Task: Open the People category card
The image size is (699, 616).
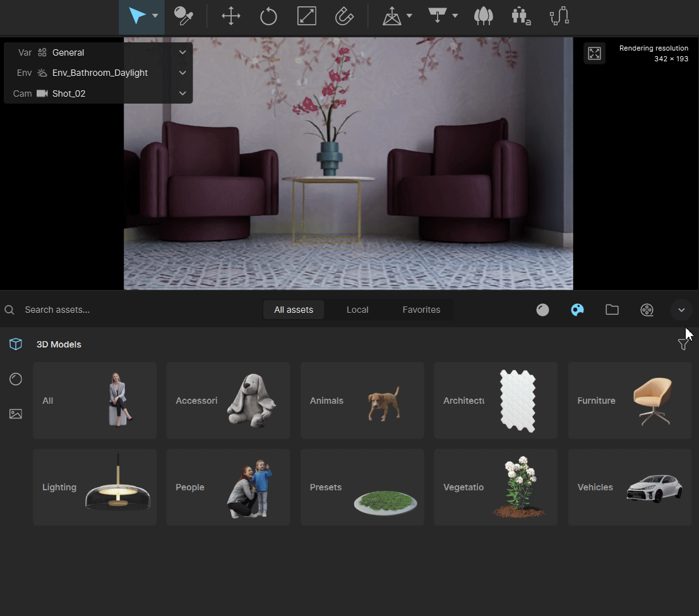Action: coord(228,487)
